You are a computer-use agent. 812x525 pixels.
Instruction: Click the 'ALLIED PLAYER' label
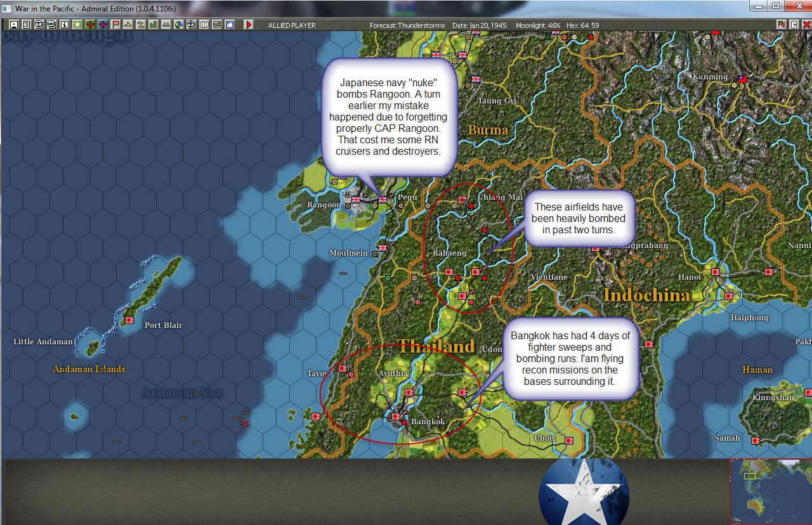pos(292,25)
